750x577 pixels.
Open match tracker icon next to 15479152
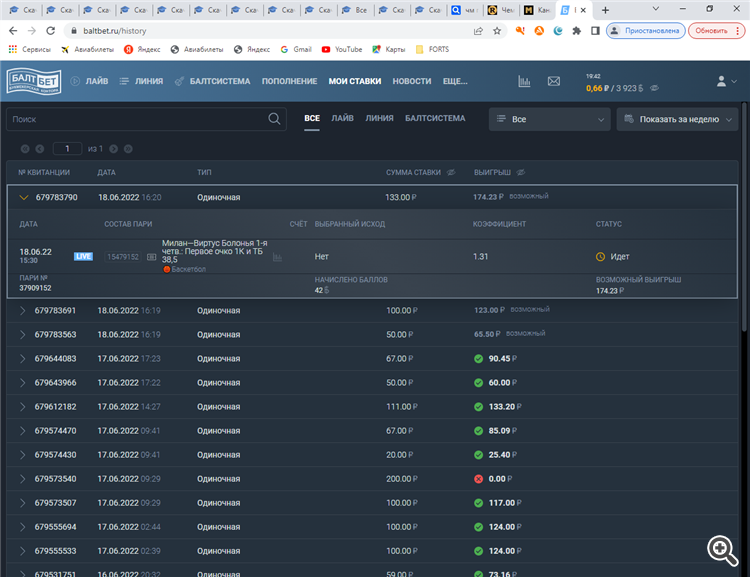[152, 257]
